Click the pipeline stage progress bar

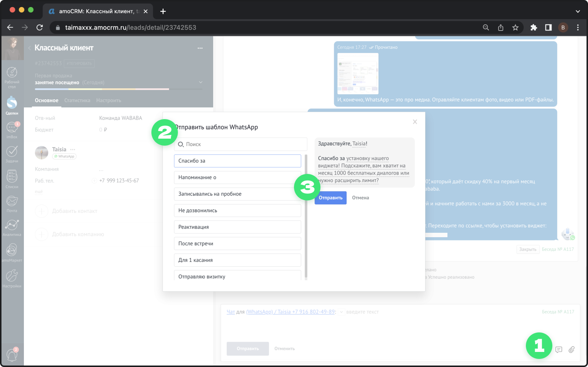118,89
